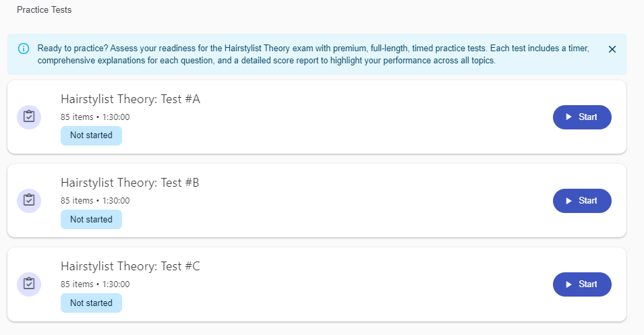Start Hairstylist Theory Test #B
This screenshot has width=644, height=335.
point(582,201)
